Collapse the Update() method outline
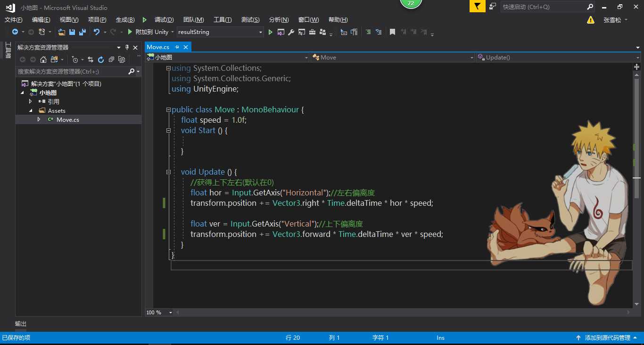This screenshot has height=345, width=644. (168, 172)
